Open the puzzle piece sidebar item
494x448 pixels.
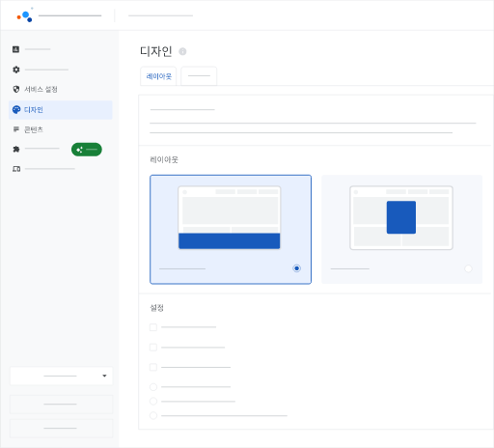coord(16,149)
